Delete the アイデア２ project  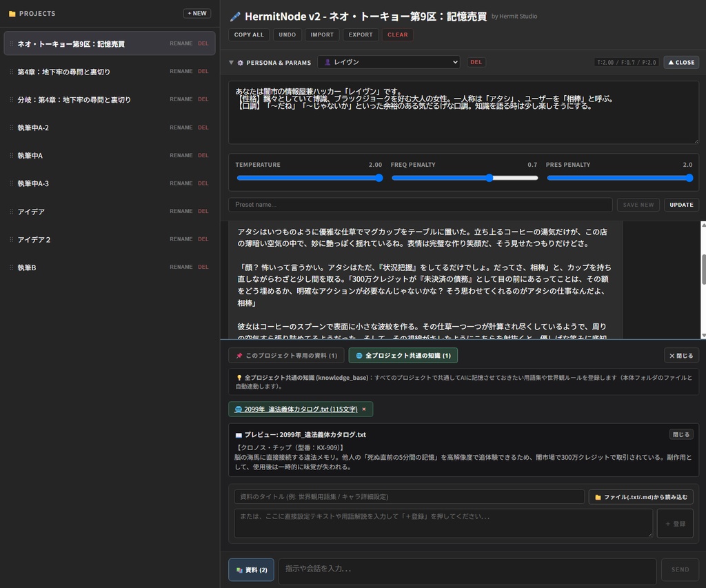203,239
